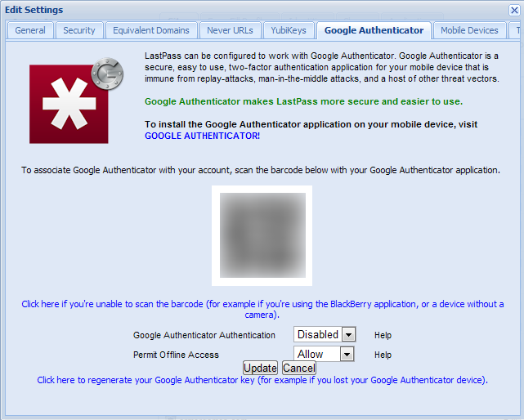
Task: Click the 'Edit Settings' dialog title
Action: tap(34, 10)
